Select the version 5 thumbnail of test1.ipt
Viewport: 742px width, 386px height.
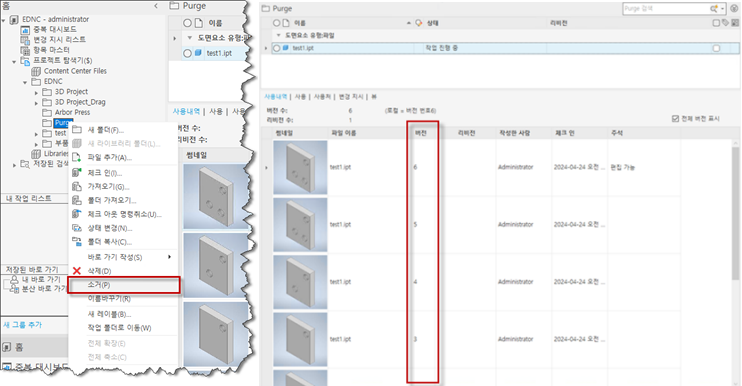coord(300,225)
